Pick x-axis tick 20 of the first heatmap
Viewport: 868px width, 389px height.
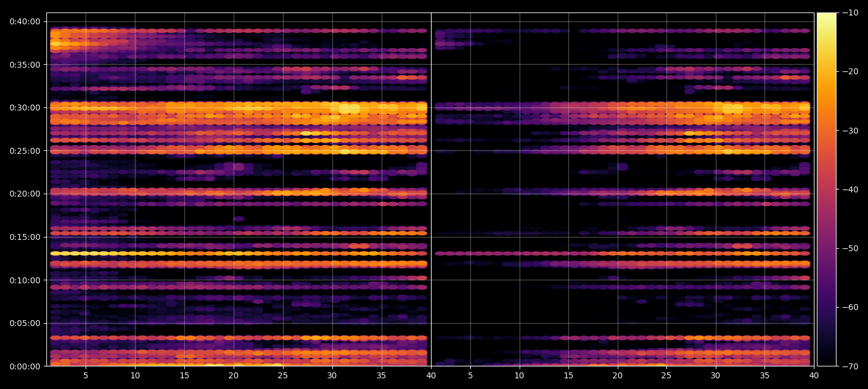tap(234, 375)
